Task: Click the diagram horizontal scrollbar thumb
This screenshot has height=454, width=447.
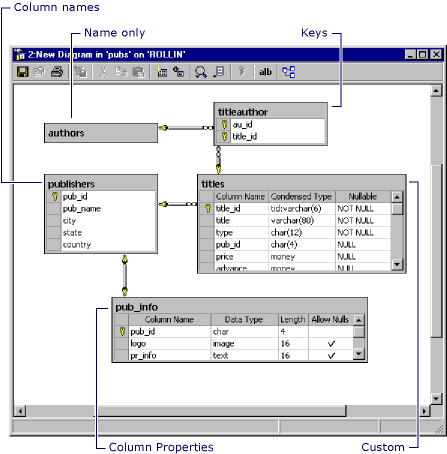Action: [x=220, y=411]
